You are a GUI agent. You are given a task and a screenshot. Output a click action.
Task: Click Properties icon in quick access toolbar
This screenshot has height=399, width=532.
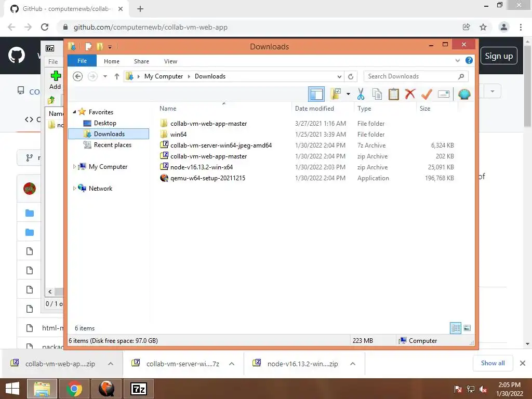pos(88,46)
